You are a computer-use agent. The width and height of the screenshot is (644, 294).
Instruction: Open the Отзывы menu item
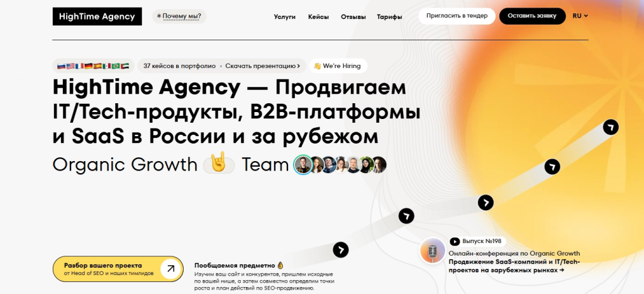[353, 17]
